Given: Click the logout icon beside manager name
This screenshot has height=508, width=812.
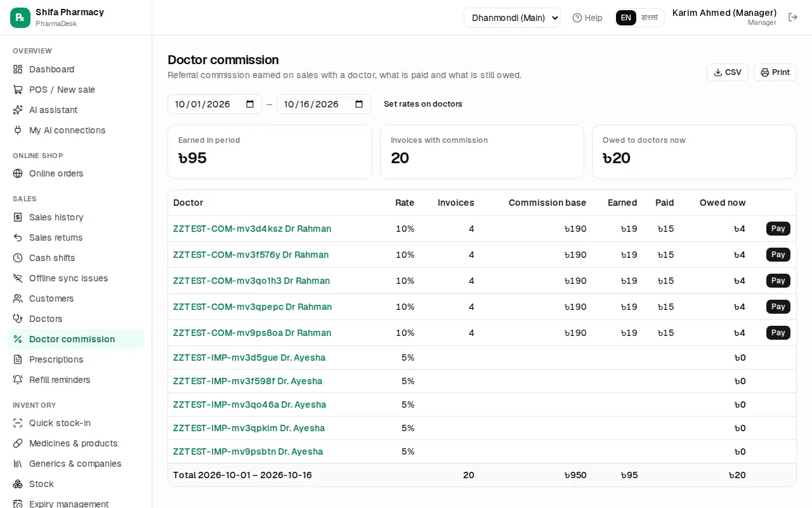Looking at the screenshot, I should (x=793, y=17).
